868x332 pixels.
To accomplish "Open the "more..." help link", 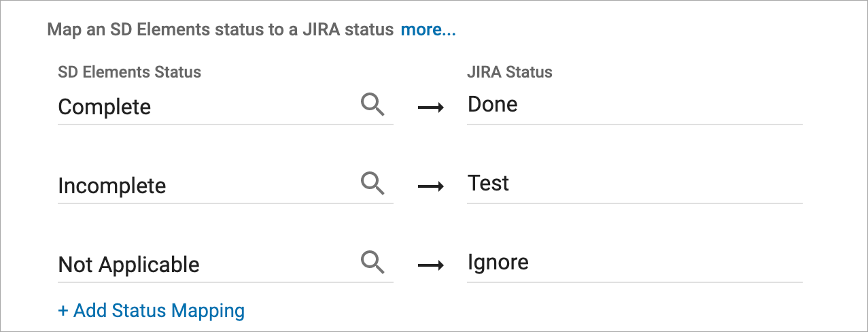I will coord(428,30).
